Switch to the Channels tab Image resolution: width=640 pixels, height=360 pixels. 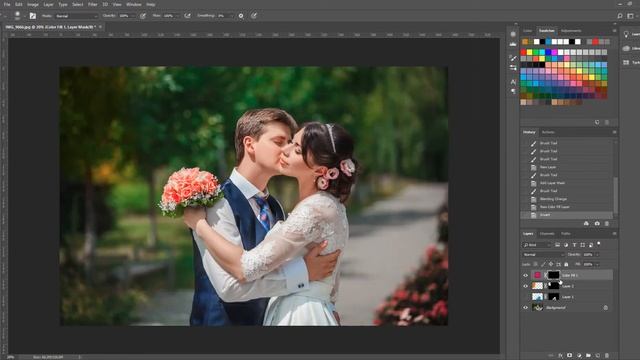coord(547,234)
